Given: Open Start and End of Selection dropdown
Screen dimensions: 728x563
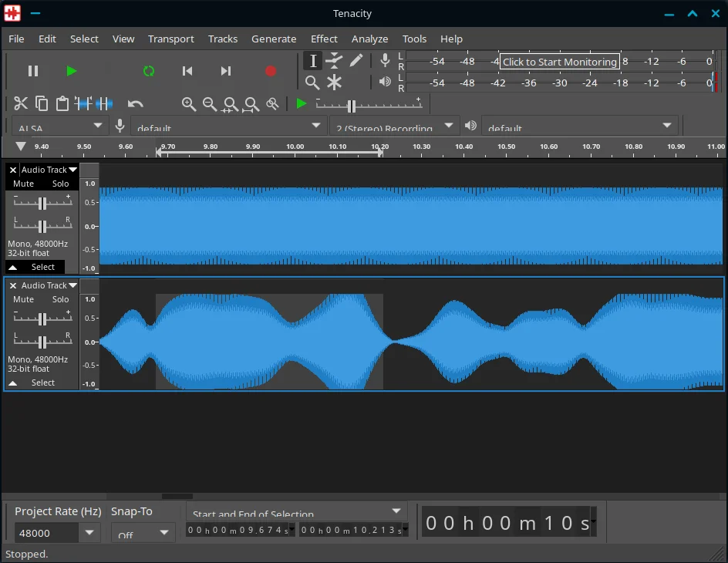Looking at the screenshot, I should (x=297, y=511).
